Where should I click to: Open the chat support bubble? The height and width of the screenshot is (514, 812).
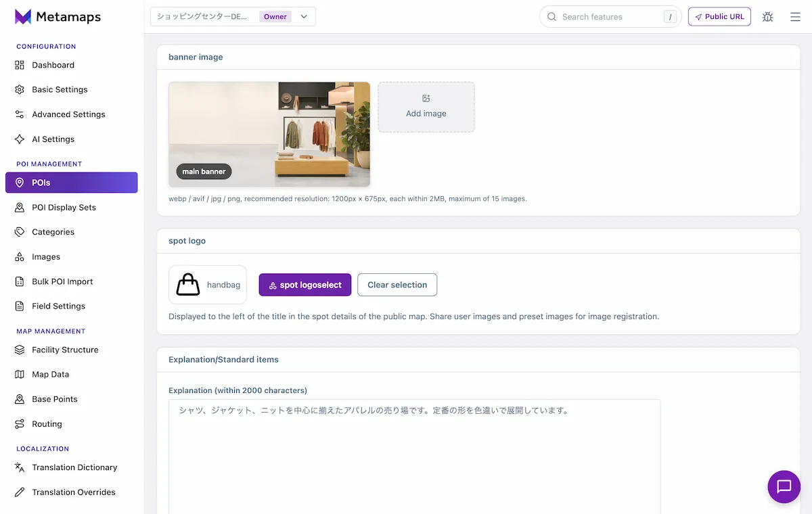click(x=784, y=487)
